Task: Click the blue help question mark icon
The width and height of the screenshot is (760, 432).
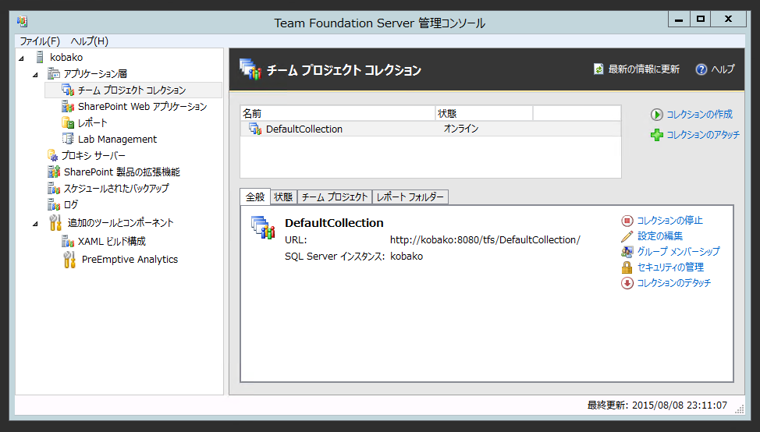Action: click(701, 69)
